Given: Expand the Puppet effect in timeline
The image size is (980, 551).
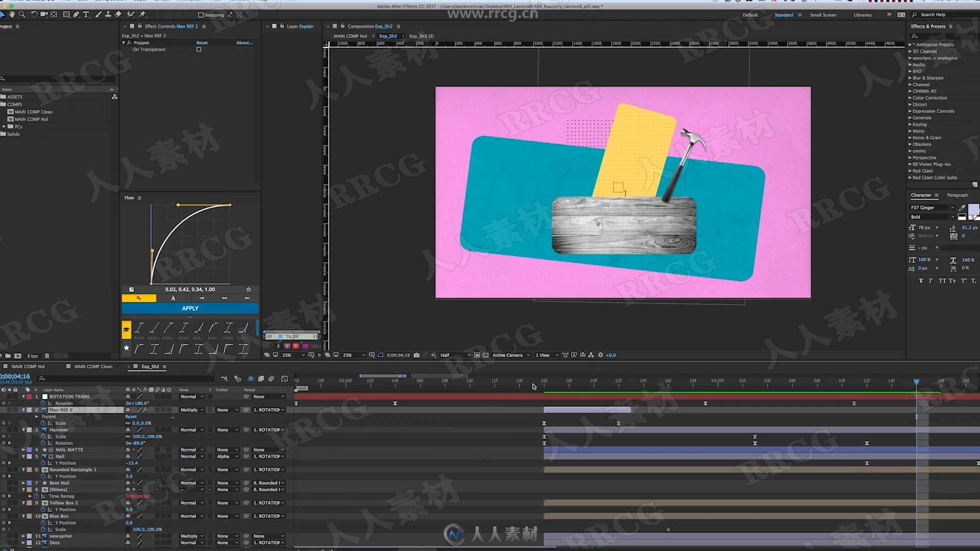Looking at the screenshot, I should tap(37, 416).
